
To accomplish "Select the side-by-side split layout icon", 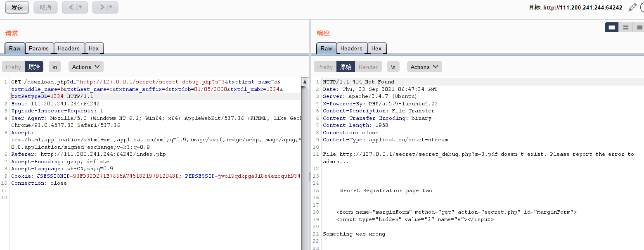I will point(612,27).
